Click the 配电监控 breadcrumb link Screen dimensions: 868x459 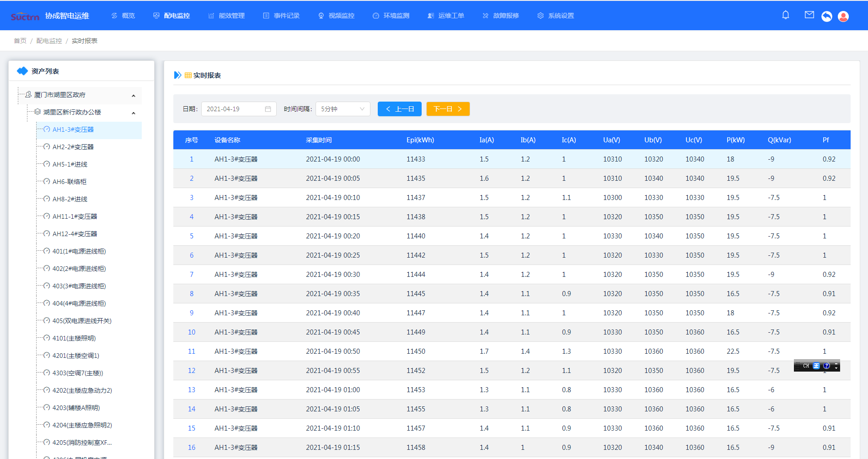[x=49, y=41]
